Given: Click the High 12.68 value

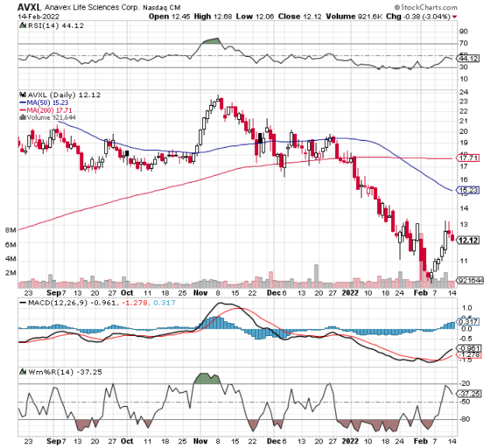Looking at the screenshot, I should tap(213, 16).
